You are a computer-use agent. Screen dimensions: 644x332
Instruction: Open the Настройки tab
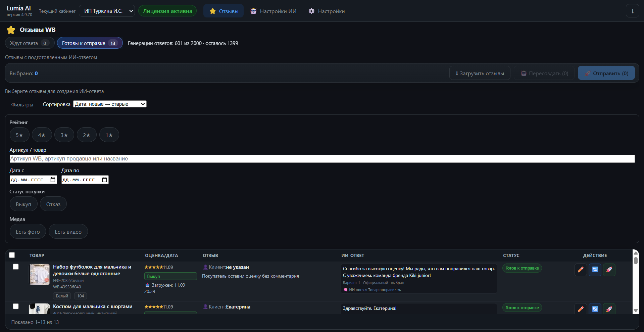327,11
